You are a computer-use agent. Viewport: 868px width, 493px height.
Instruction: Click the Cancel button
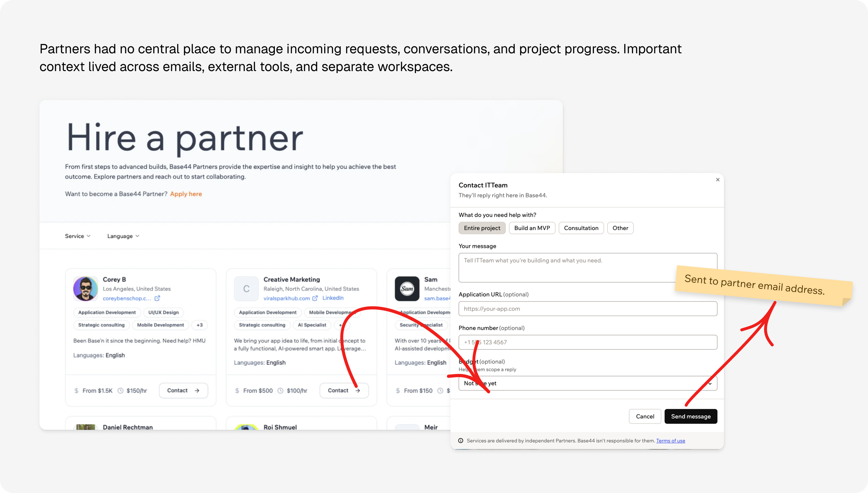pos(645,416)
